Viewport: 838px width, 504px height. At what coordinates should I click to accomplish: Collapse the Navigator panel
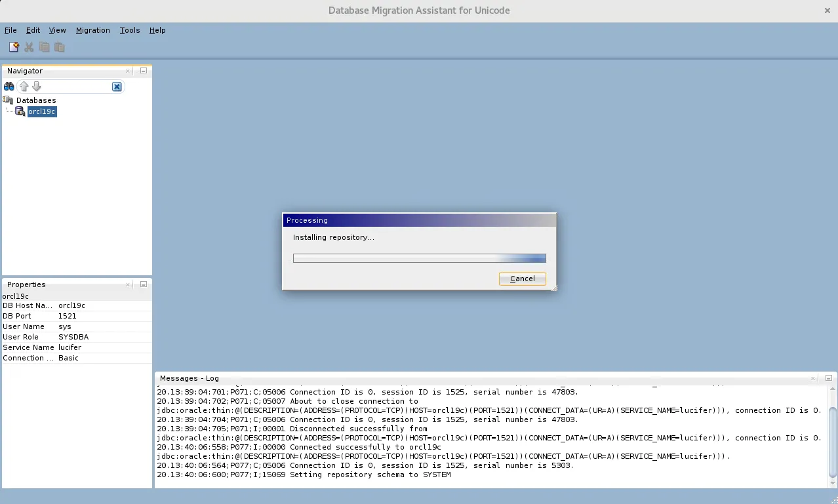click(143, 71)
